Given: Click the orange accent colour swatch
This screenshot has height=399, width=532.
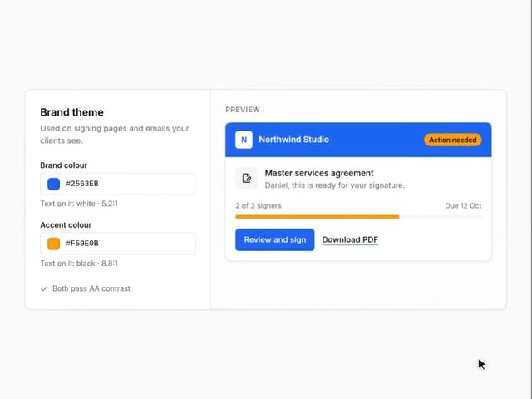Looking at the screenshot, I should pos(53,244).
